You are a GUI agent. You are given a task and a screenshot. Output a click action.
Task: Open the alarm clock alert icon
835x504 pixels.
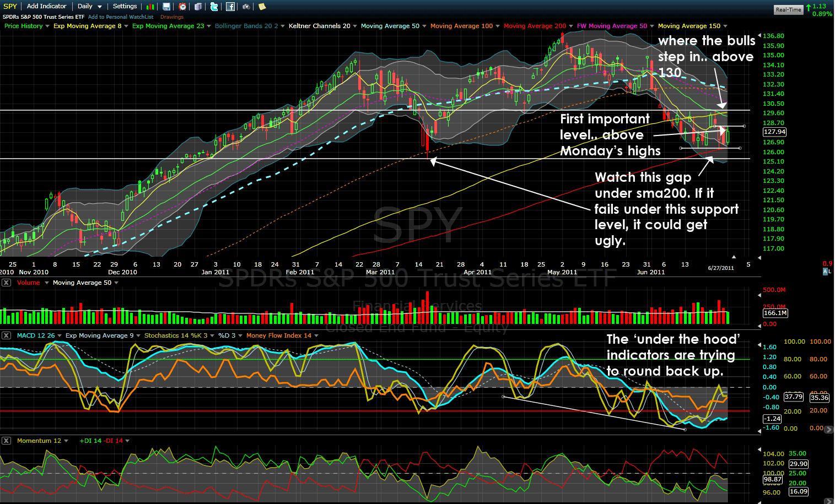182,7
